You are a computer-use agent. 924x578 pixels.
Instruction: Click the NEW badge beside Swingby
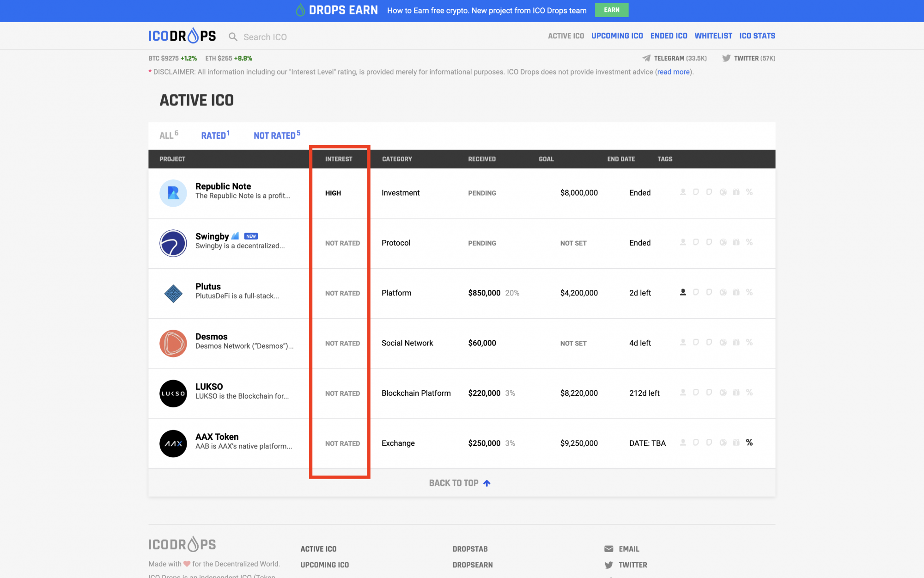coord(251,236)
